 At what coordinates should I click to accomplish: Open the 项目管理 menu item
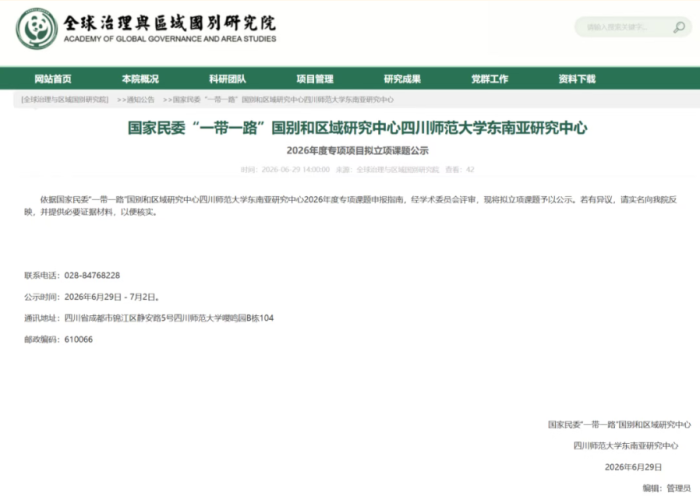pyautogui.click(x=315, y=79)
